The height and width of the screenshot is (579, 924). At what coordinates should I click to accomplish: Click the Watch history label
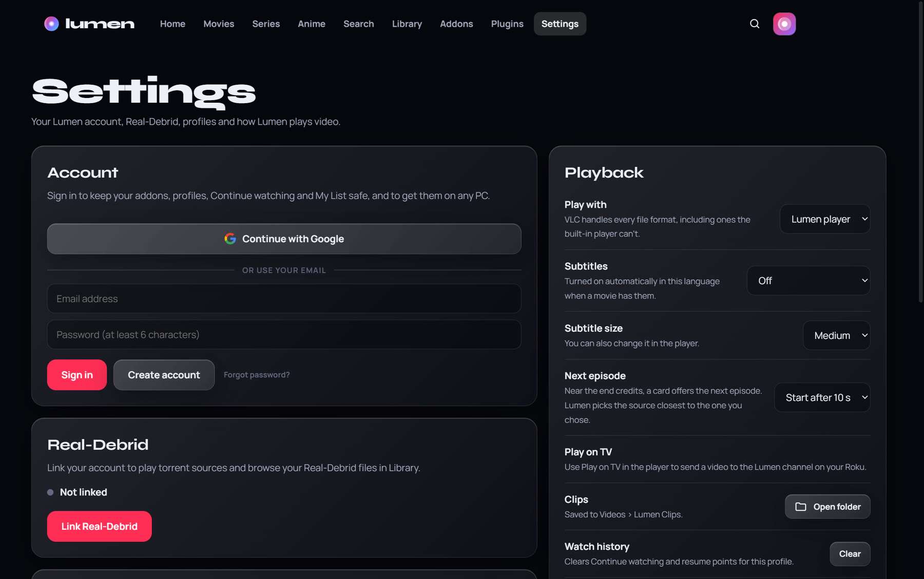(x=597, y=547)
